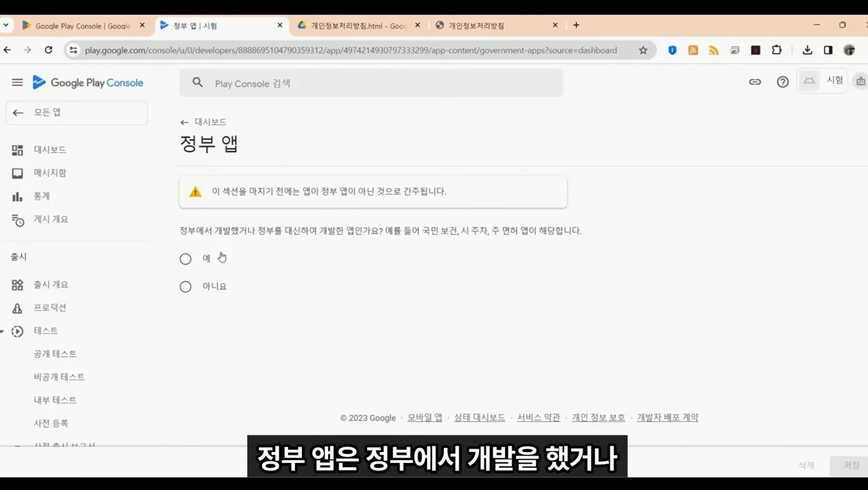Bookmark this page with star icon

[643, 50]
